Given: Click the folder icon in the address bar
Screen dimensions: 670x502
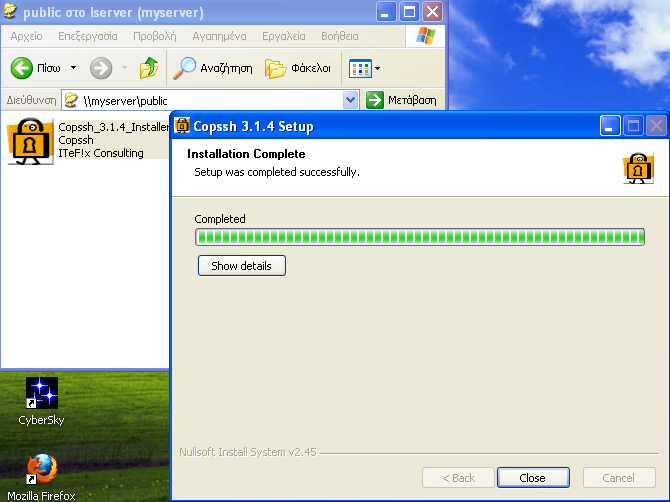Looking at the screenshot, I should 71,100.
